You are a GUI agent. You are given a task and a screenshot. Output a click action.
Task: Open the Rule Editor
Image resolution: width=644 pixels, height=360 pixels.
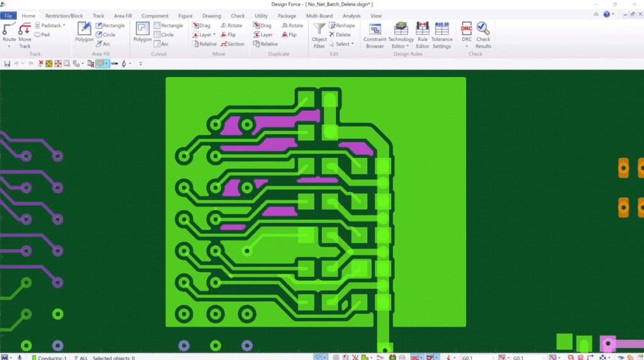click(422, 35)
